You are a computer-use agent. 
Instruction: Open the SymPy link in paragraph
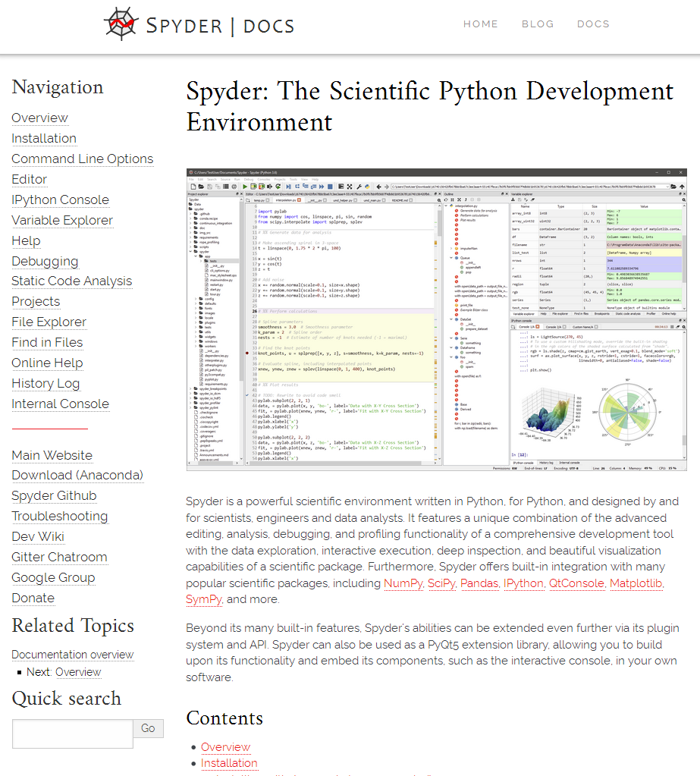204,599
